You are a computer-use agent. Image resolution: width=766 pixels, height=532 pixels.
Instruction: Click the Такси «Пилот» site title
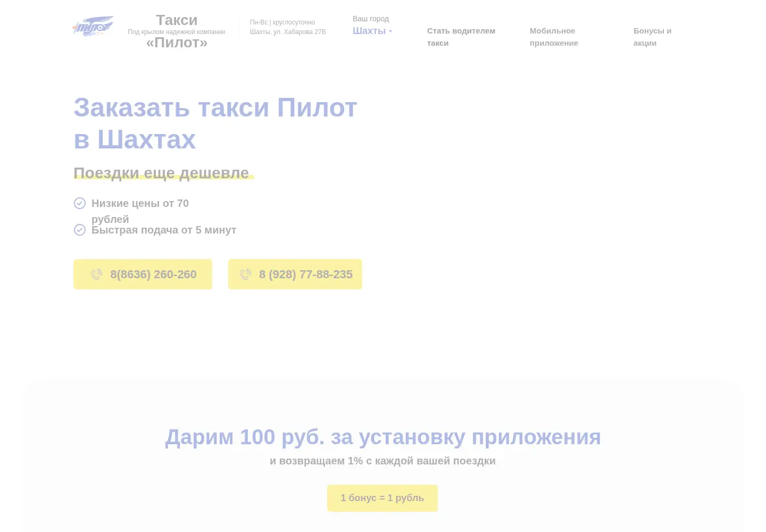[177, 31]
